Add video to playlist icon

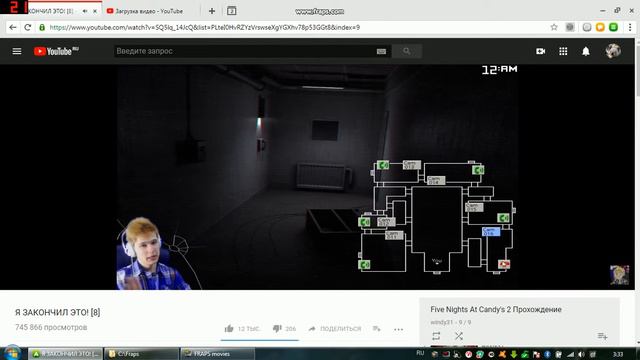[x=377, y=329]
